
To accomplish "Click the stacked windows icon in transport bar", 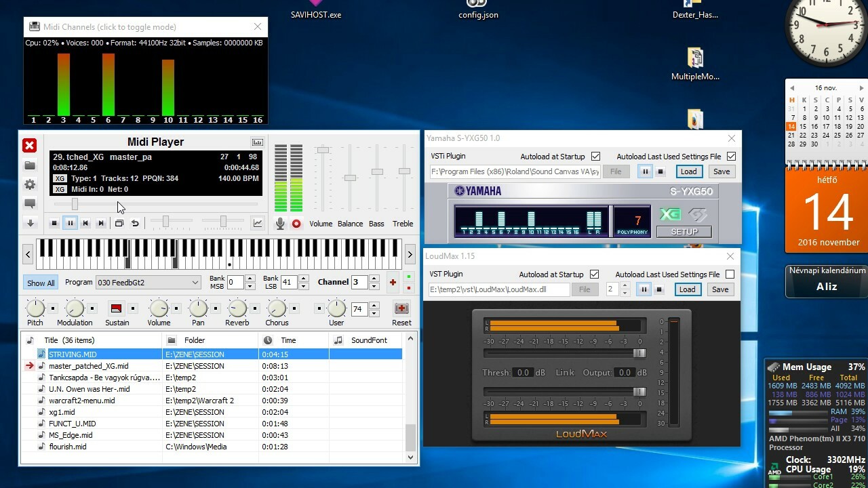I will point(119,223).
